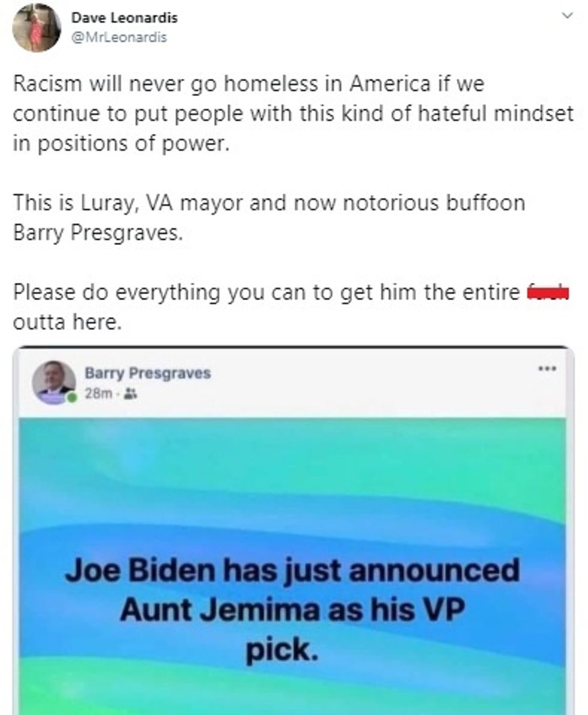Click the 'Racism will never go homeless' paragraph

tap(293, 113)
